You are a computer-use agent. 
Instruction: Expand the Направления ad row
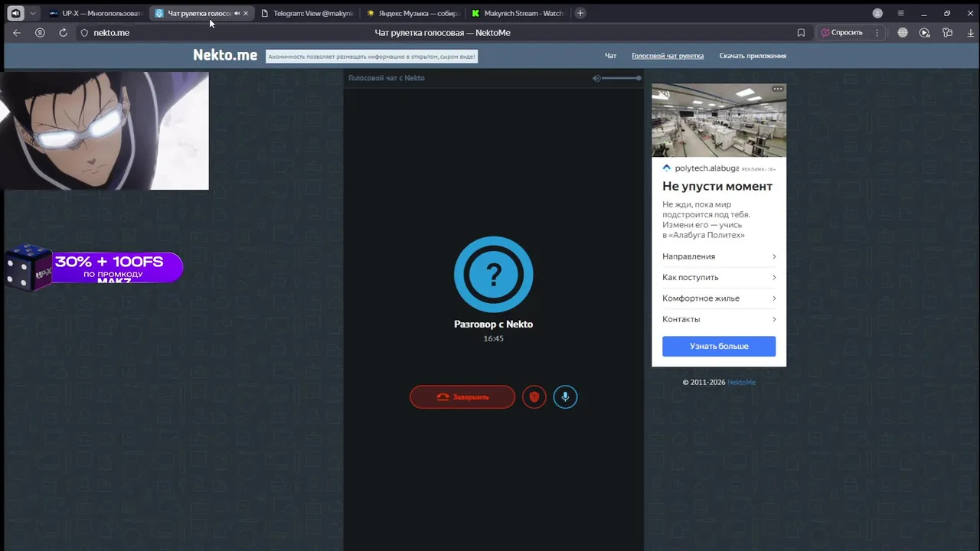[719, 256]
